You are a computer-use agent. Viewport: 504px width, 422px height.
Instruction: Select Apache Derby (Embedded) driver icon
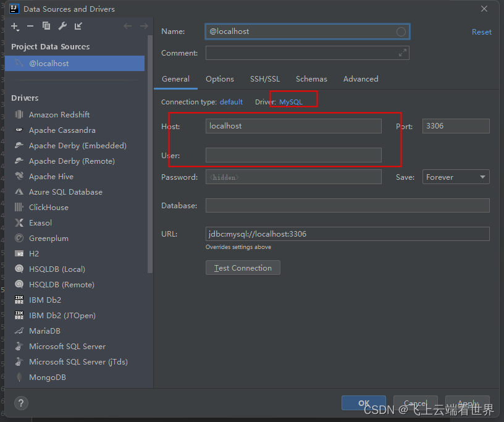click(19, 145)
